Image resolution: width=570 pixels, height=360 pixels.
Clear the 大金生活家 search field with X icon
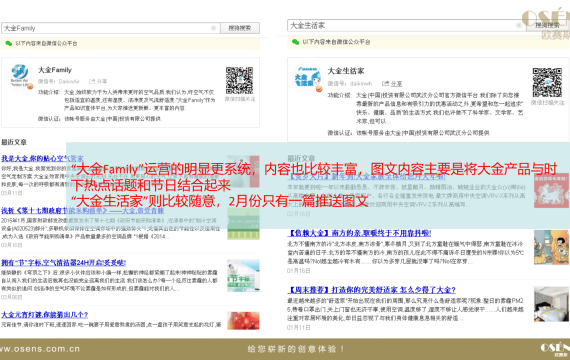519,25
